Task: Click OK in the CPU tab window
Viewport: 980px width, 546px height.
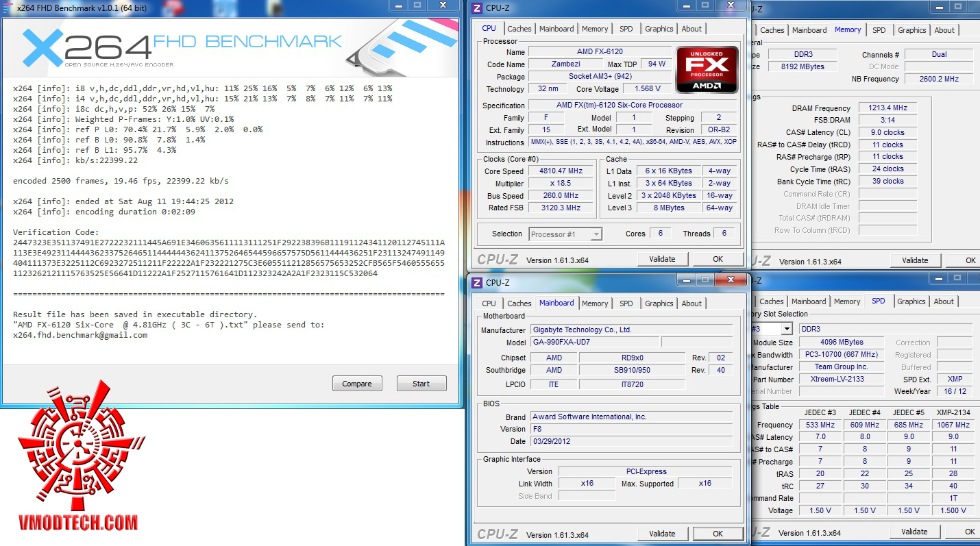Action: coord(718,259)
